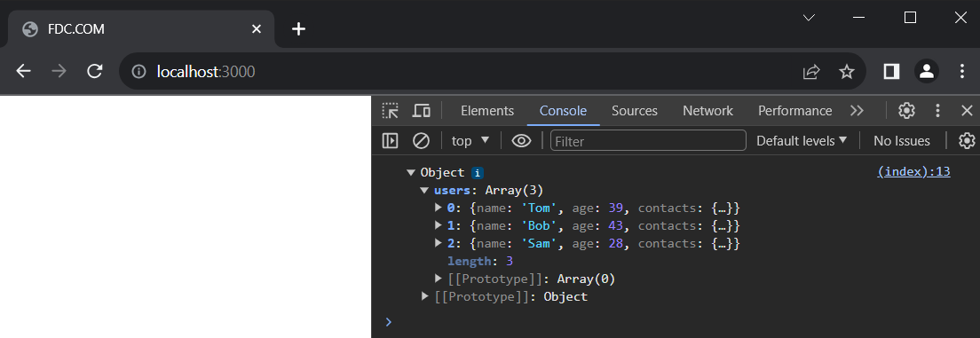Reload the localhost page
Image resolution: width=980 pixels, height=338 pixels.
click(x=94, y=72)
